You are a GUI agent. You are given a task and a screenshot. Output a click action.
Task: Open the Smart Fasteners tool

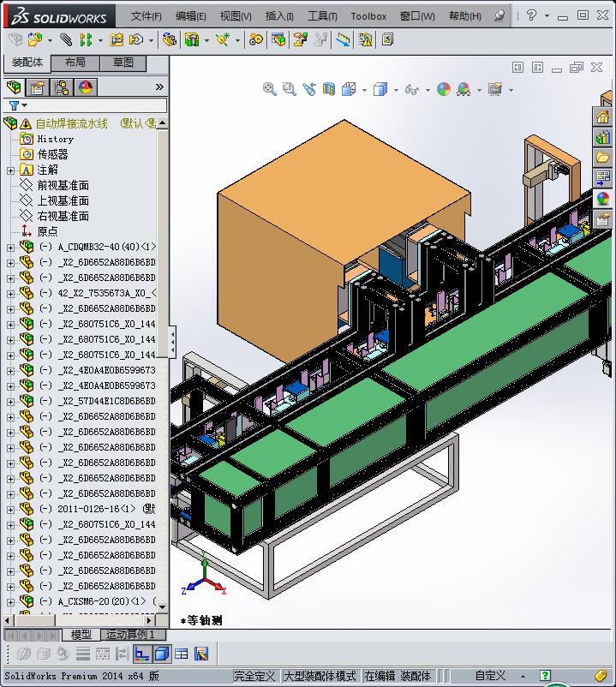[117, 40]
